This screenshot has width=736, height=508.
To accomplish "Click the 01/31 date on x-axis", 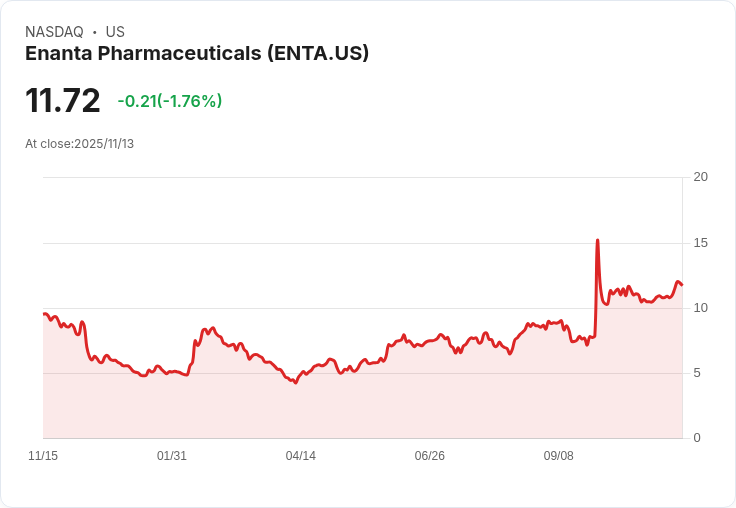I will tap(171, 455).
